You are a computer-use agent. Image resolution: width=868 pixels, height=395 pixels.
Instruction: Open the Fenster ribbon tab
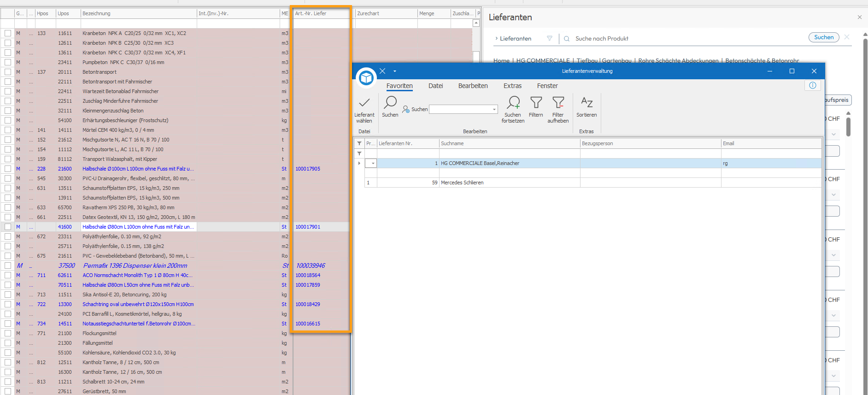(x=547, y=86)
